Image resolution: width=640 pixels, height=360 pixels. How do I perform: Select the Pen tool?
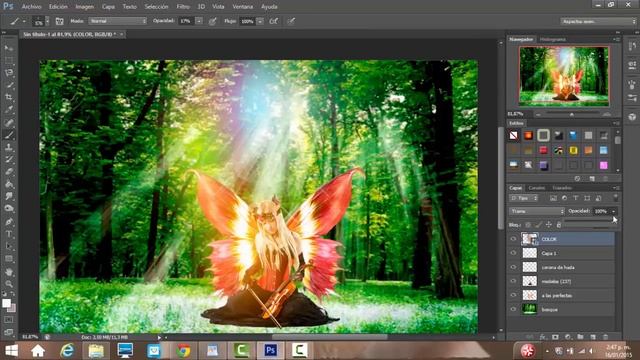point(9,222)
